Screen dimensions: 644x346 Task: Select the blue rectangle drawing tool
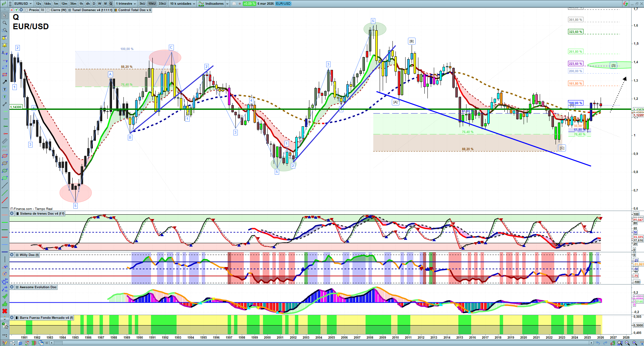point(5,67)
